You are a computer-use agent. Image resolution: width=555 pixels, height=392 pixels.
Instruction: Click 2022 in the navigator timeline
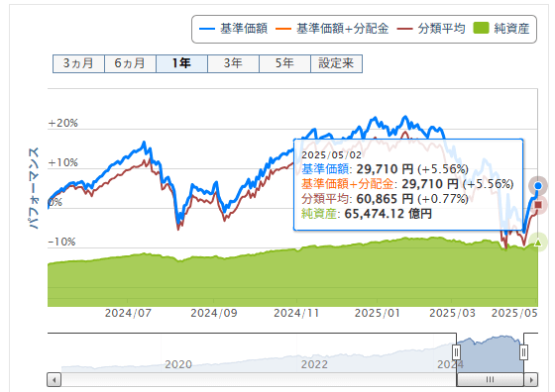[x=314, y=364]
